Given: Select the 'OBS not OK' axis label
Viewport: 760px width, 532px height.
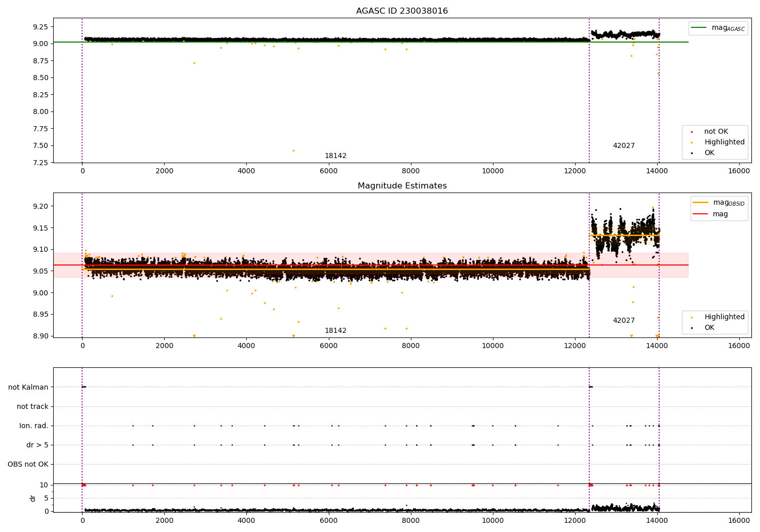Looking at the screenshot, I should click(28, 465).
